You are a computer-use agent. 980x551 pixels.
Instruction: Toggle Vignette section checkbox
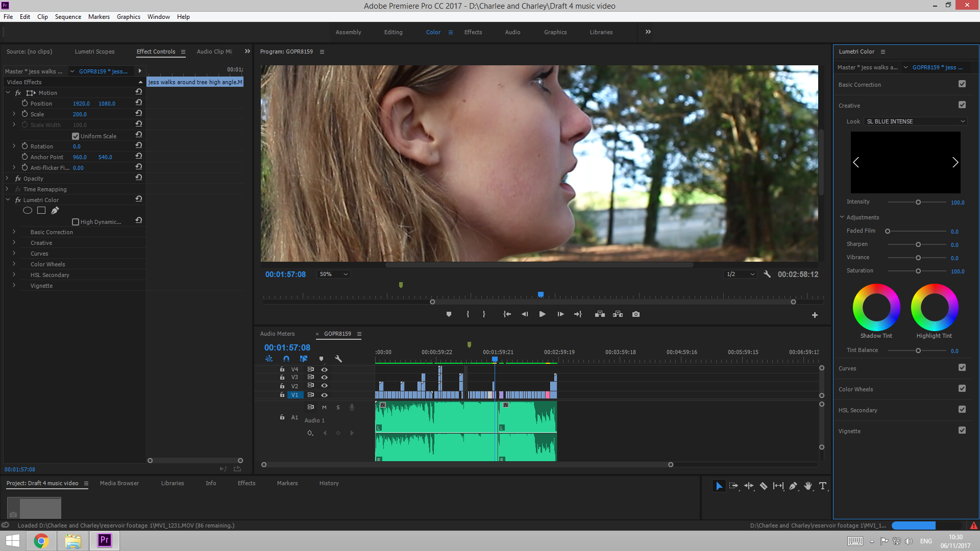[962, 431]
